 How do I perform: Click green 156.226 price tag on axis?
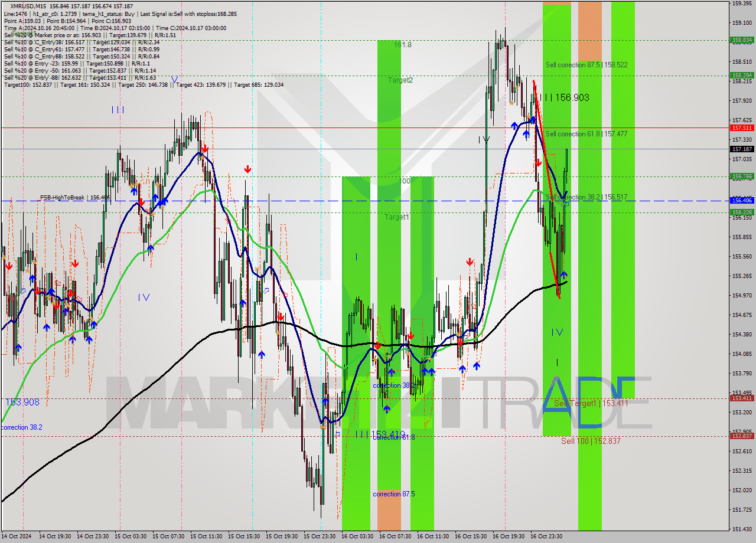[742, 212]
